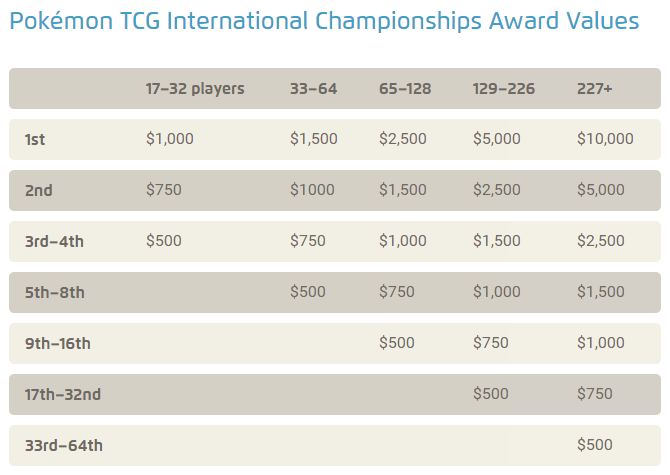Click the $750 value in 2nd row
The image size is (670, 475).
164,190
